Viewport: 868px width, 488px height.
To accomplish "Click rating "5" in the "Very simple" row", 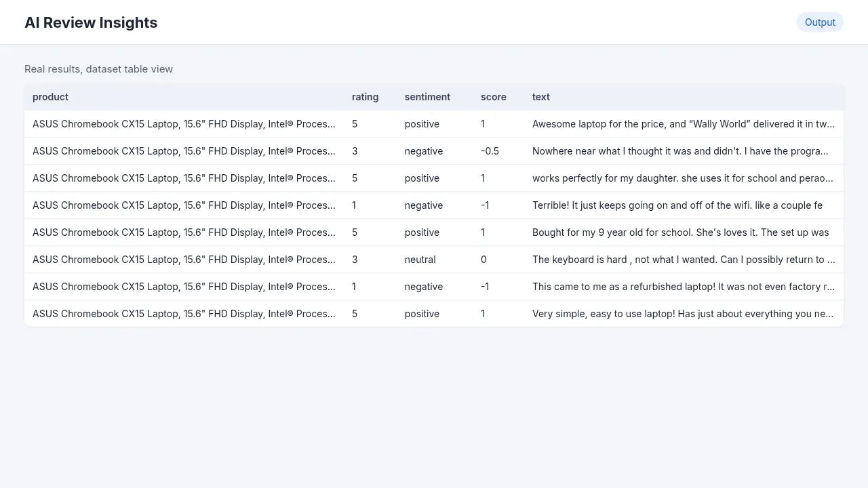I will click(355, 314).
